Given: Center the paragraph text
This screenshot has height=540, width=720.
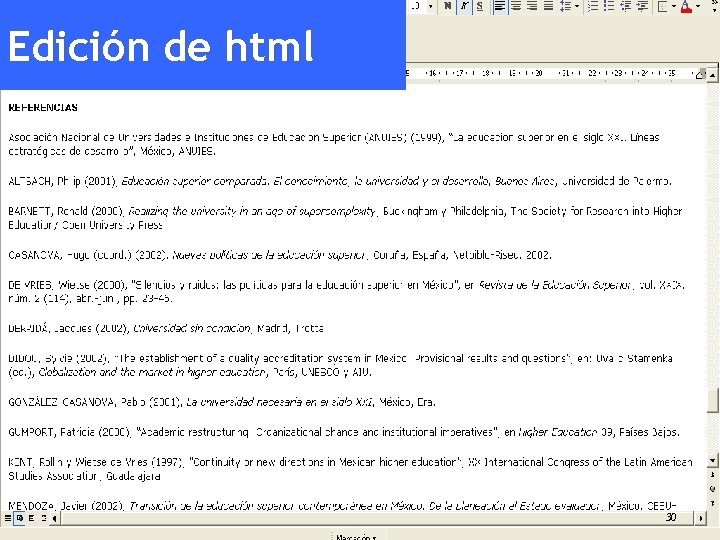Looking at the screenshot, I should click(x=516, y=6).
